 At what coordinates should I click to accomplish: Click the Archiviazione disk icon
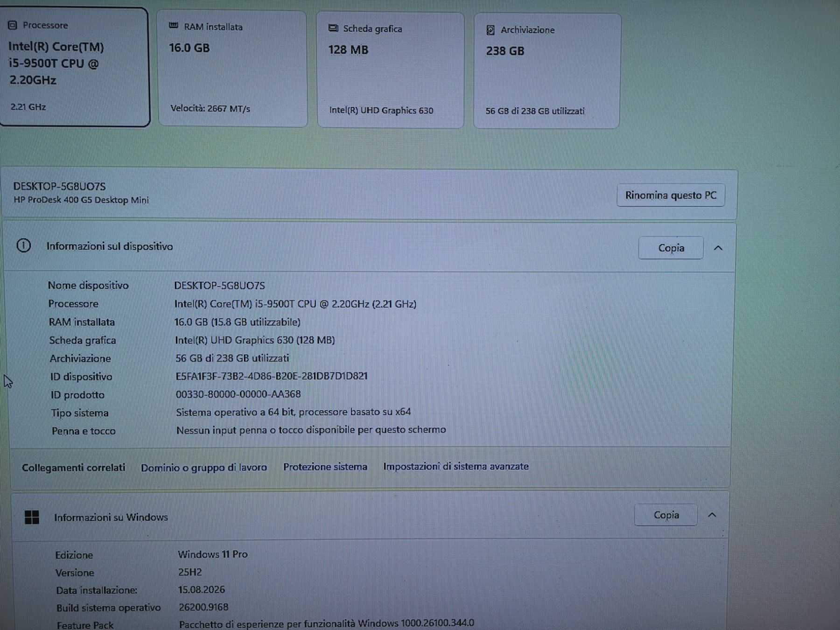click(490, 30)
